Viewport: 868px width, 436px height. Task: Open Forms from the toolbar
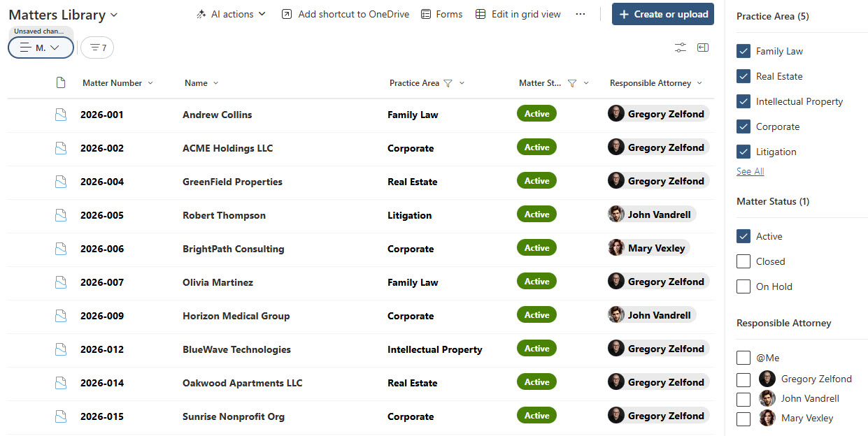point(441,13)
